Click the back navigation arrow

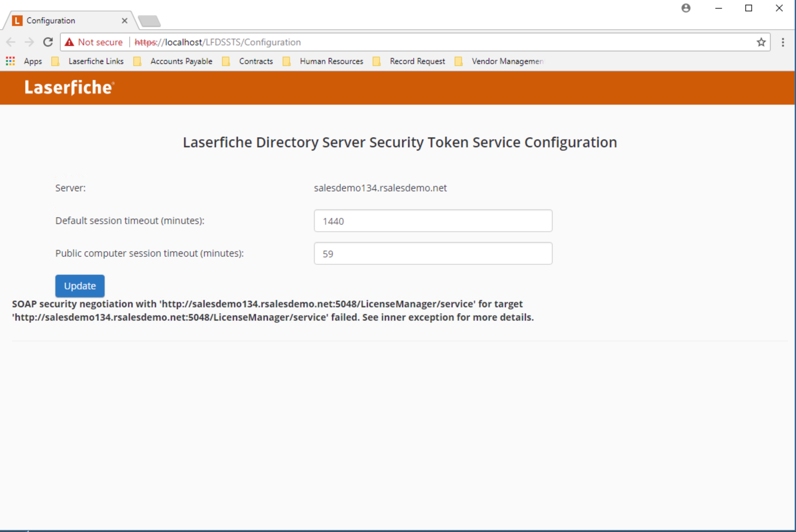coord(11,42)
